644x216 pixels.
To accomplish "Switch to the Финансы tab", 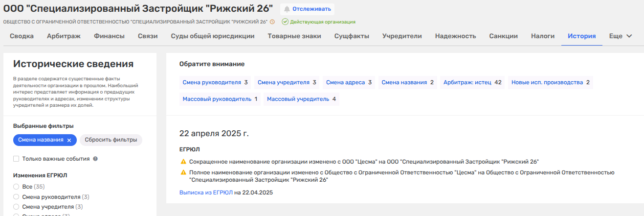I will (109, 36).
